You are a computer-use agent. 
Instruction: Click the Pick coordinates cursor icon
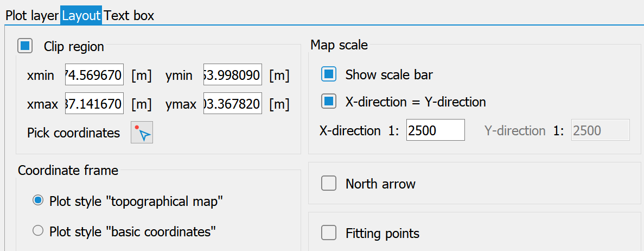pos(142,133)
